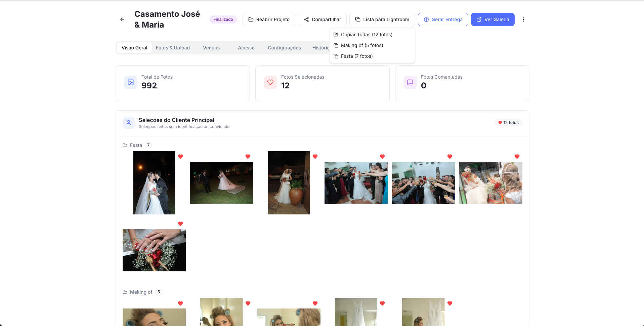Select Festa (7 fotos) menu entry
The width and height of the screenshot is (644, 326).
[x=372, y=56]
